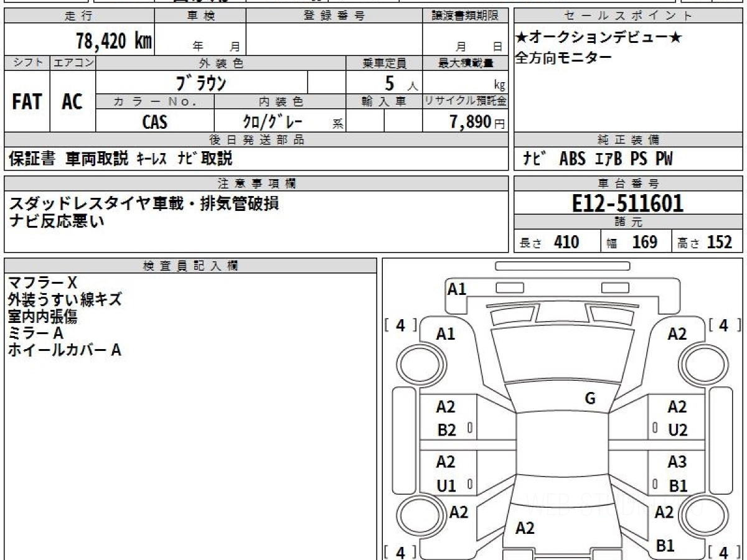Select the 内装色 header

[x=280, y=101]
